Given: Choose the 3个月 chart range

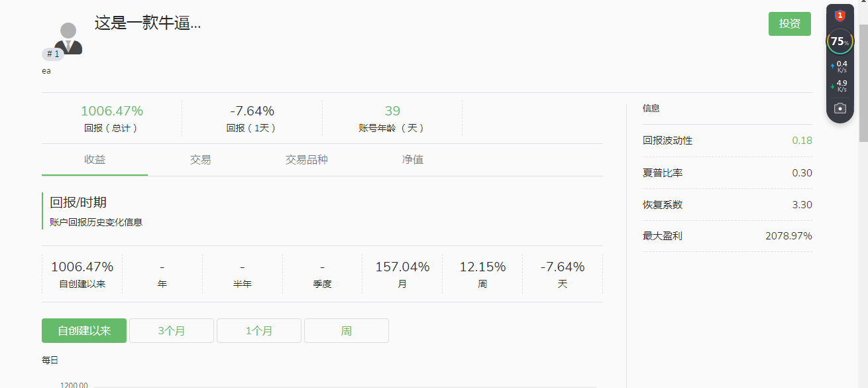Looking at the screenshot, I should coord(172,331).
